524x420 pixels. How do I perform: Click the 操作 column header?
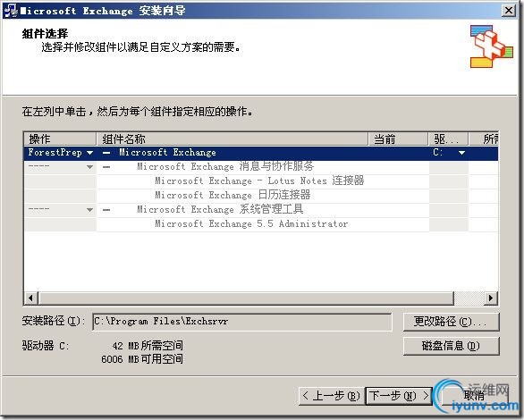point(60,139)
